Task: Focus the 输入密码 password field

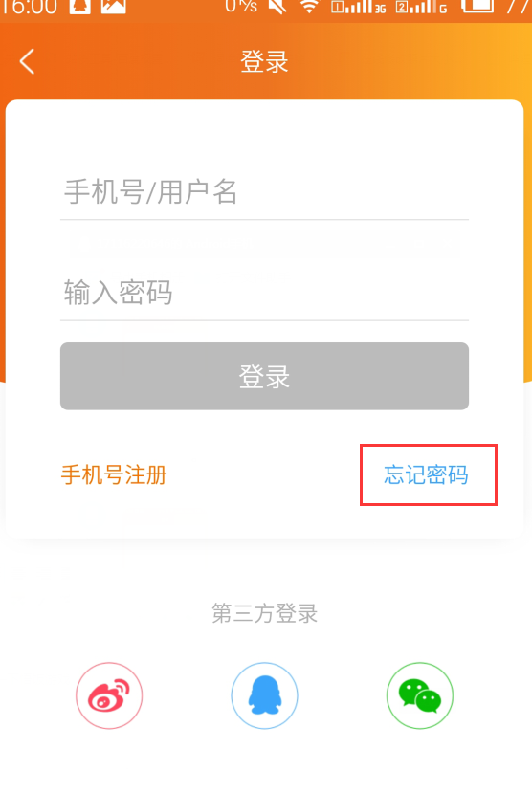Action: (264, 293)
